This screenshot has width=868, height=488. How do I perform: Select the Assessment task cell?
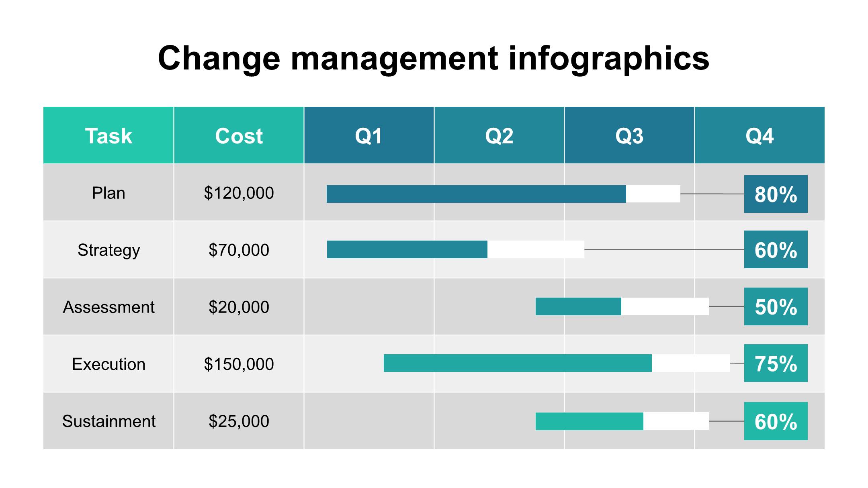coord(108,307)
